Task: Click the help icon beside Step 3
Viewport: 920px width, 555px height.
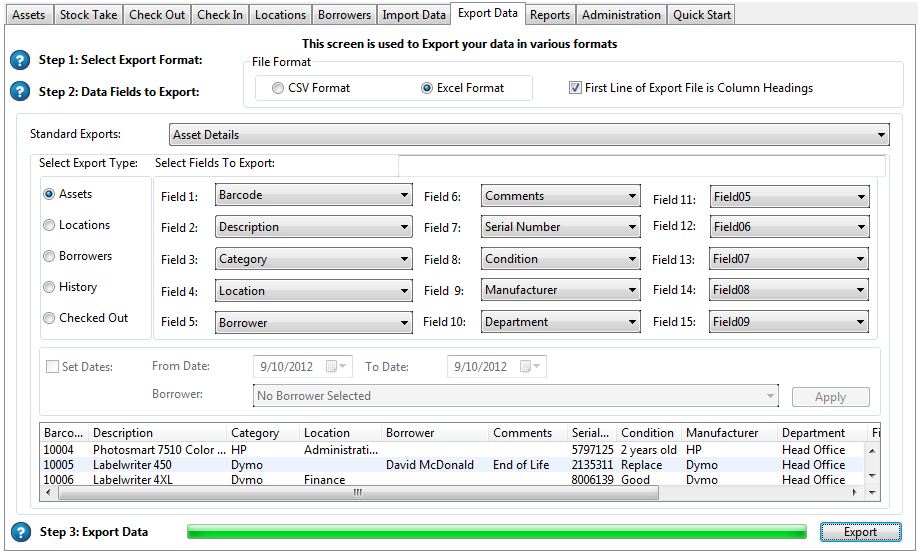Action: (20, 532)
